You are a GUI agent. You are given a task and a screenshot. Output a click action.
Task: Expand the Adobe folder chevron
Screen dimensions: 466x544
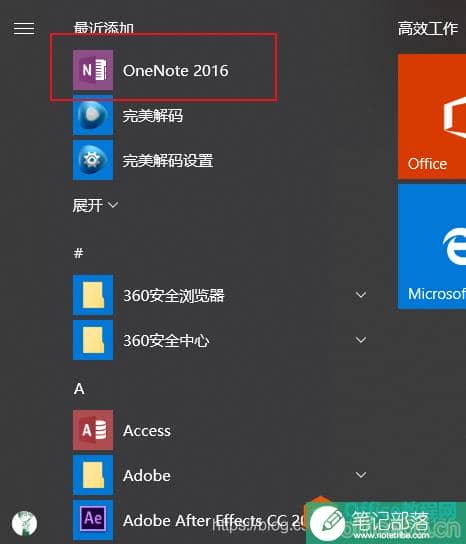tap(361, 475)
